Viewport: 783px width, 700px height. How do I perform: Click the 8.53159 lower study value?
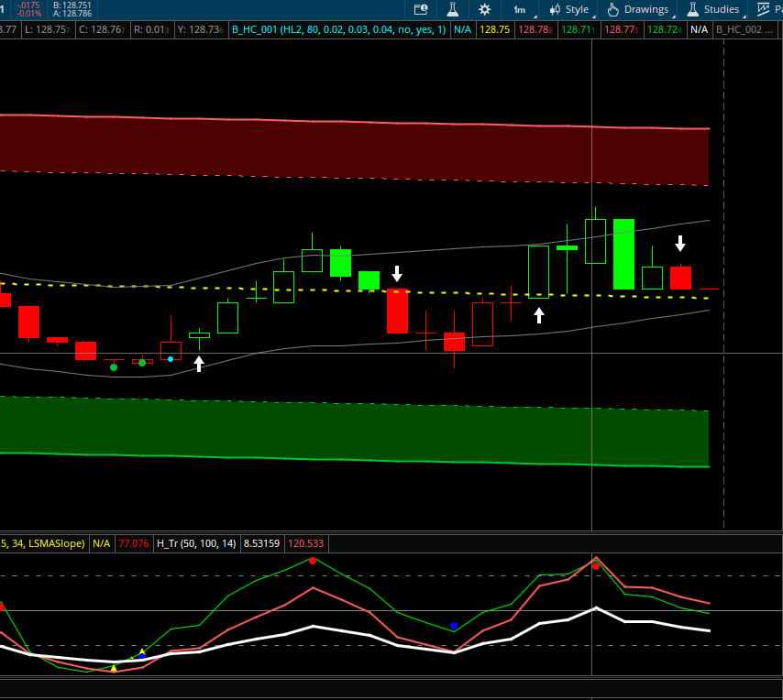point(261,543)
